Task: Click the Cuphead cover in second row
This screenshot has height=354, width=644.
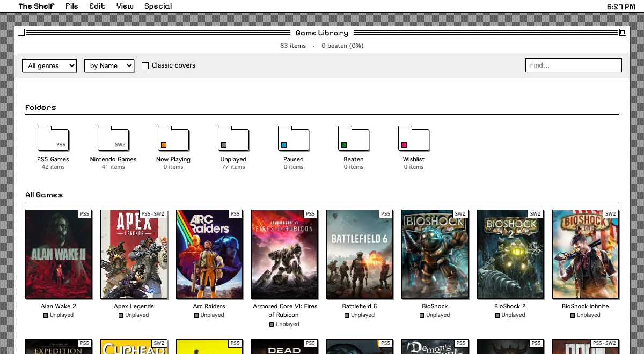Action: tap(134, 346)
